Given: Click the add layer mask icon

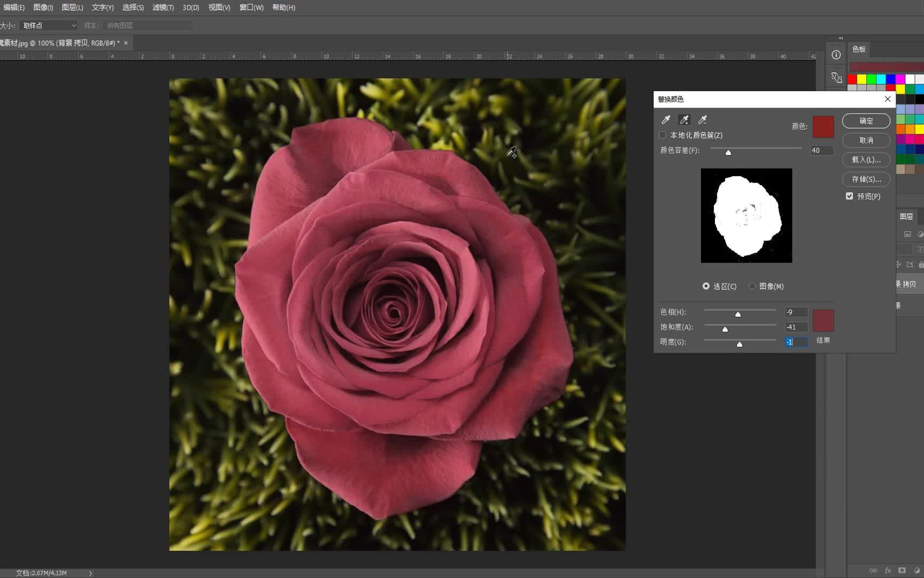Looking at the screenshot, I should point(903,571).
